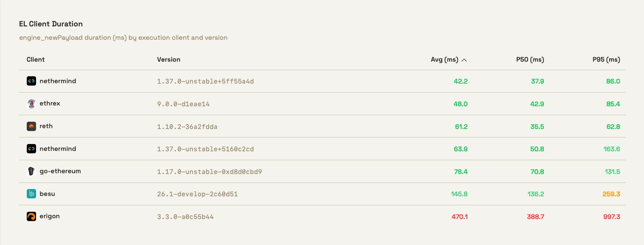The image size is (644, 245).
Task: Sort table by P95 (ms) column
Action: tap(606, 60)
